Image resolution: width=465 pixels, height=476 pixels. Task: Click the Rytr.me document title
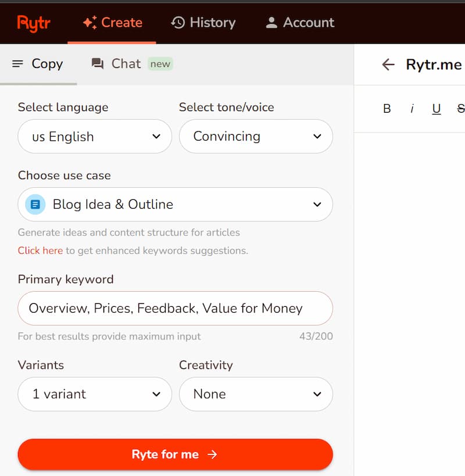click(x=434, y=65)
